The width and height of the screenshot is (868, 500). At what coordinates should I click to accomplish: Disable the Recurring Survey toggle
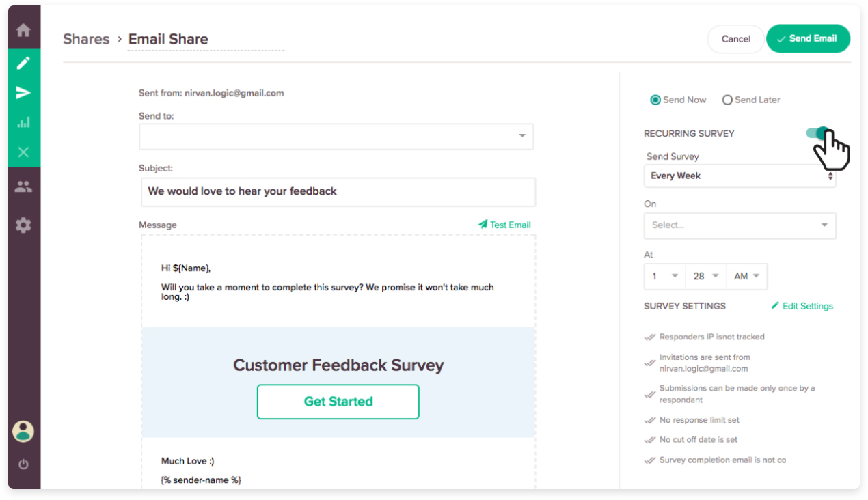pos(819,133)
